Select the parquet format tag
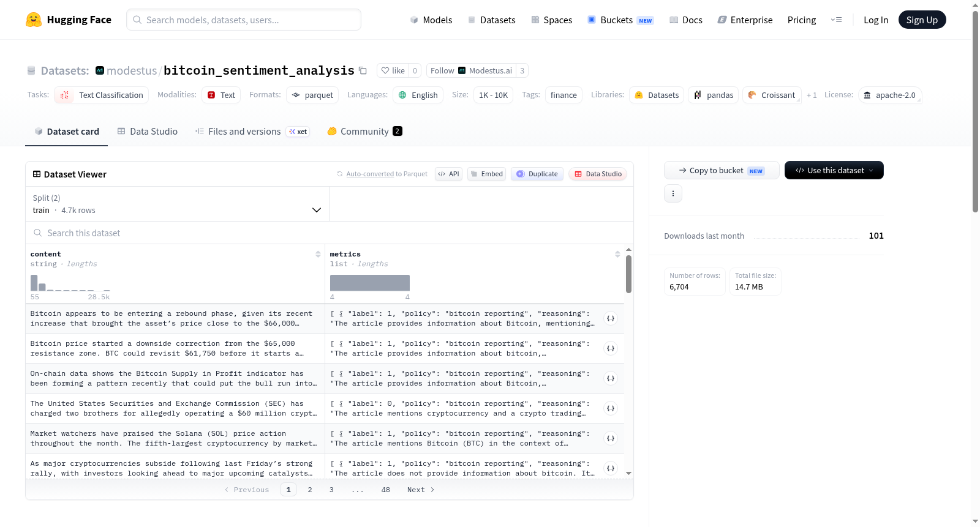The width and height of the screenshot is (980, 527). point(312,95)
